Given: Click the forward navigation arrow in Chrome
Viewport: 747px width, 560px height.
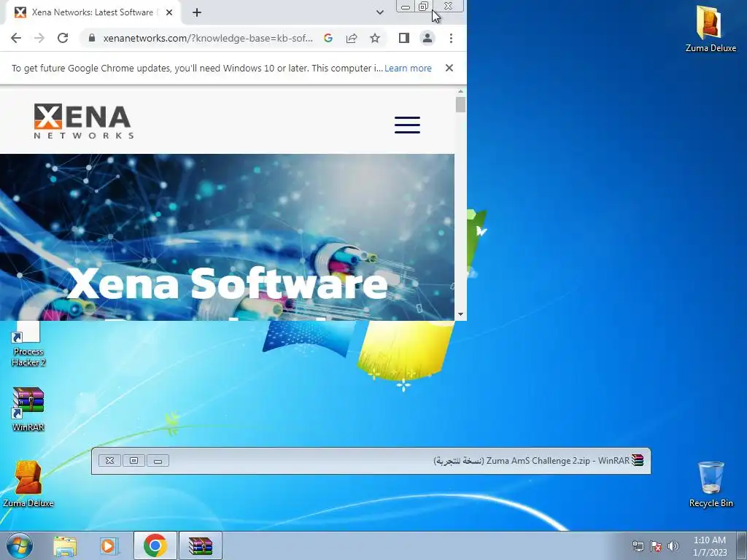Looking at the screenshot, I should pyautogui.click(x=39, y=38).
